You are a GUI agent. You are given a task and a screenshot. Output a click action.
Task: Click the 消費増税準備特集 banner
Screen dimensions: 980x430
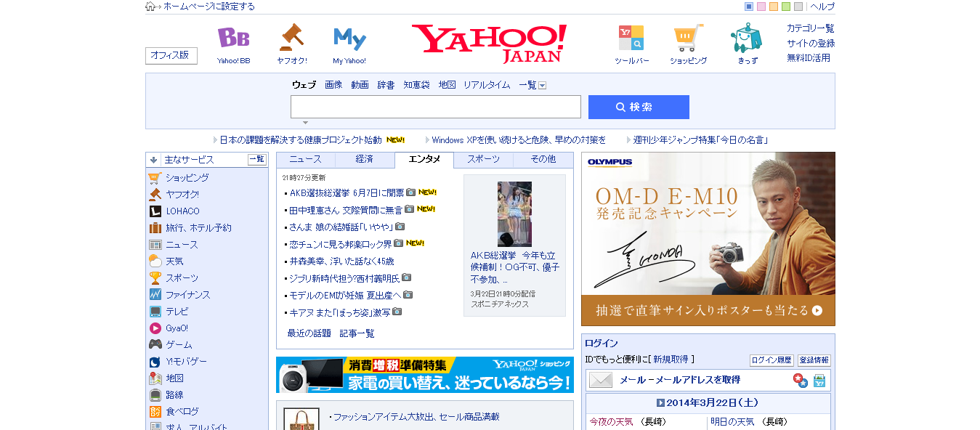click(425, 375)
